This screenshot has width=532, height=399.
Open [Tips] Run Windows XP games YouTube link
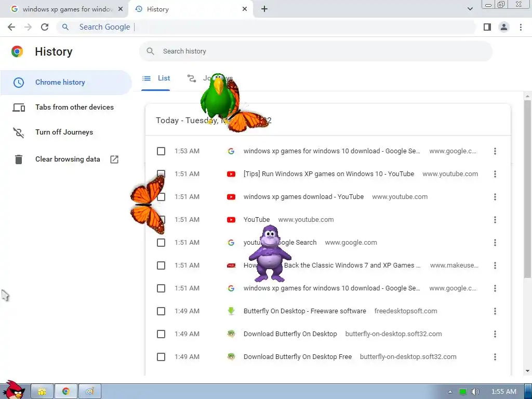pyautogui.click(x=329, y=174)
